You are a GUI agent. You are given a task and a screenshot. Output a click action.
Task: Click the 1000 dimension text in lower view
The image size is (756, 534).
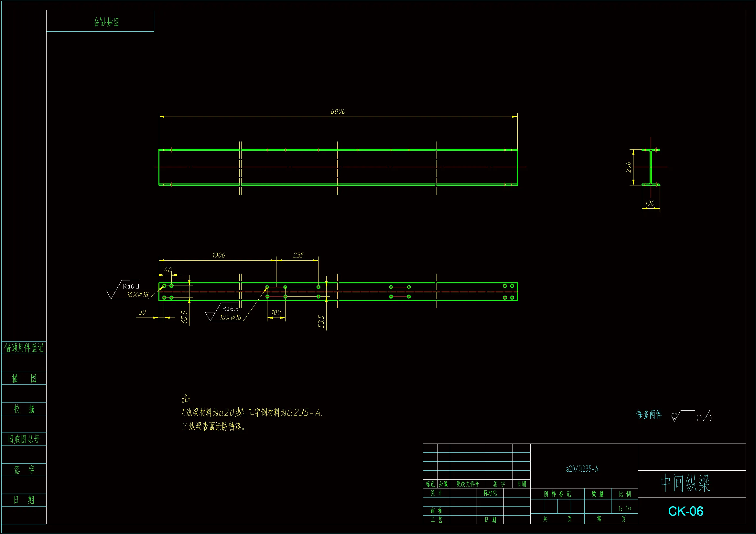click(x=218, y=255)
